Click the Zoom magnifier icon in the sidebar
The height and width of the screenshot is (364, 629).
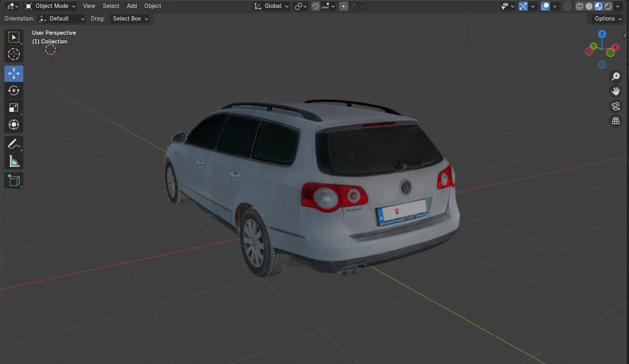(616, 76)
